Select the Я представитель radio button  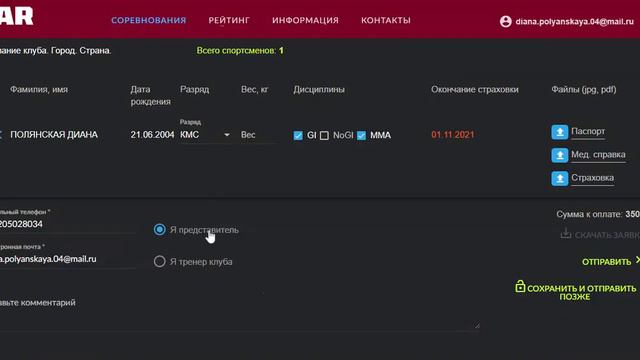160,229
